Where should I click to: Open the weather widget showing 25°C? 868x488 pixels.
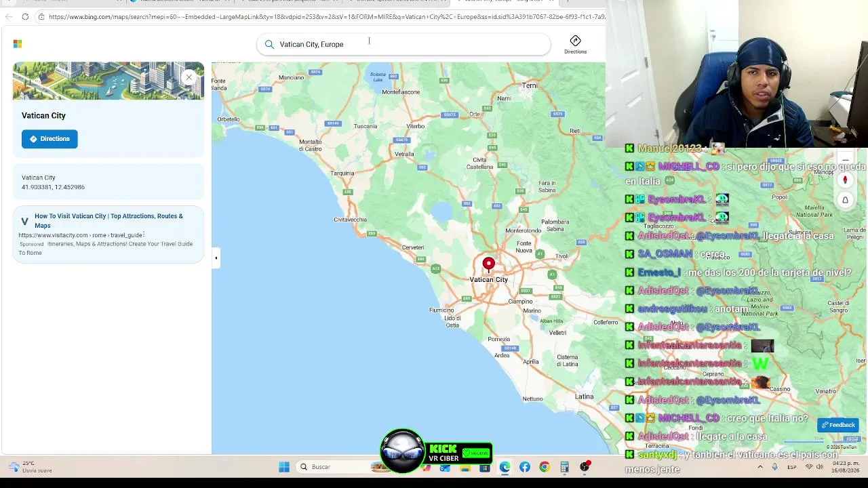tap(31, 467)
